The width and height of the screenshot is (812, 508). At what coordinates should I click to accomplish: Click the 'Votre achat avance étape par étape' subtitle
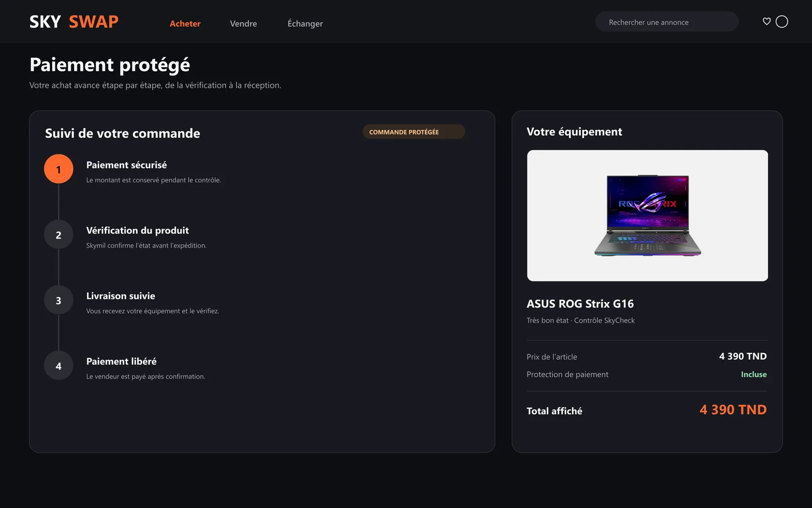click(x=155, y=85)
